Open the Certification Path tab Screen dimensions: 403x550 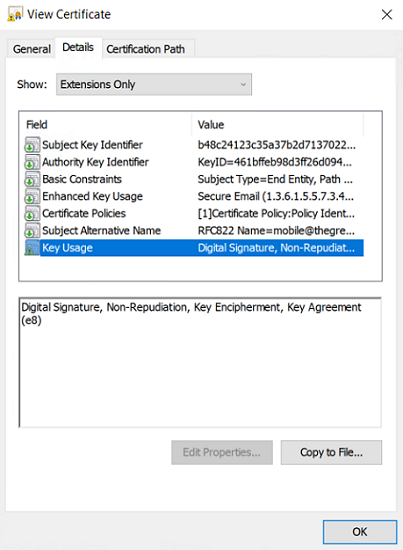point(146,49)
